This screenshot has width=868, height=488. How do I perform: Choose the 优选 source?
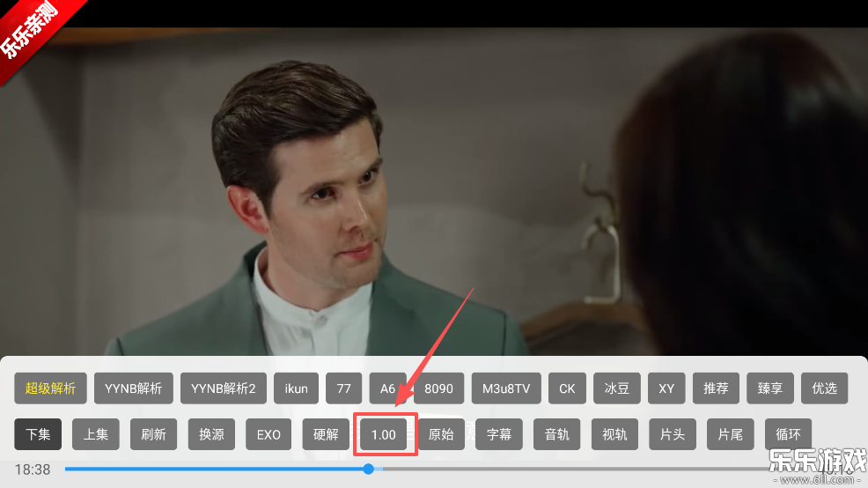(824, 388)
